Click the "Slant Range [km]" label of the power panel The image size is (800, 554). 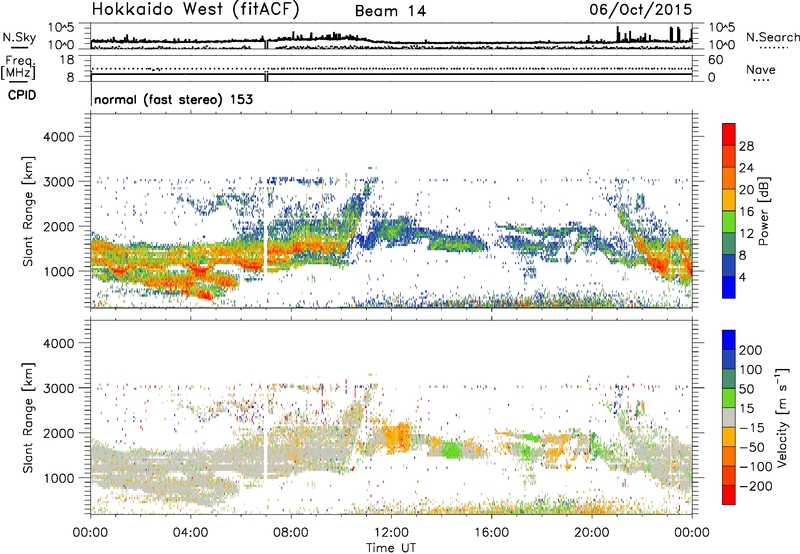[x=28, y=211]
